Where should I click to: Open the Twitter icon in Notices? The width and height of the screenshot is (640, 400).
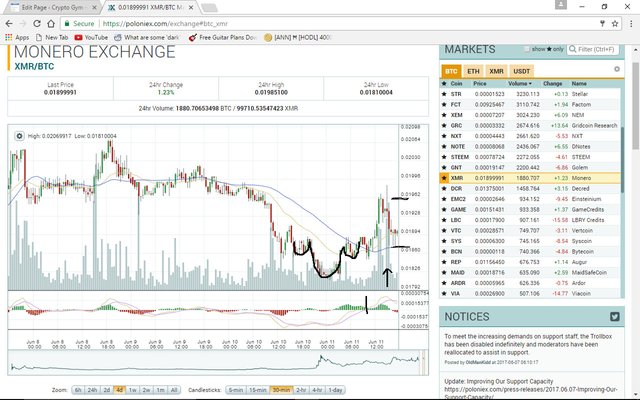615,316
